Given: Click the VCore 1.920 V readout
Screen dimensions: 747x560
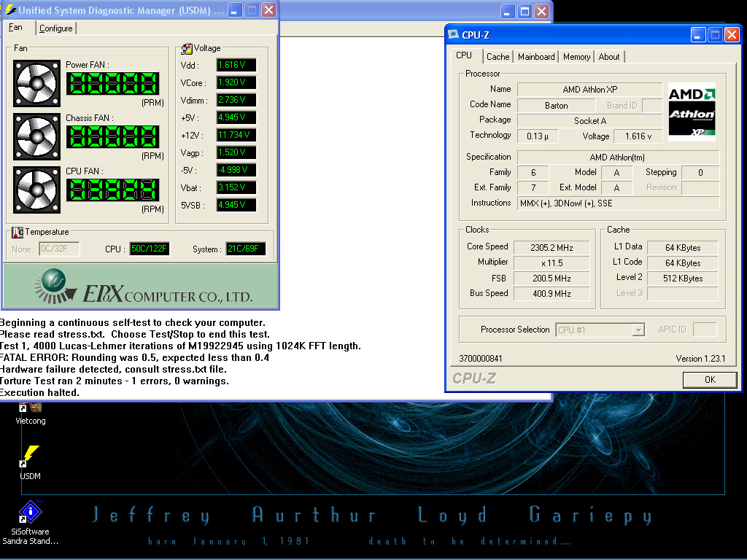Looking at the screenshot, I should point(236,83).
